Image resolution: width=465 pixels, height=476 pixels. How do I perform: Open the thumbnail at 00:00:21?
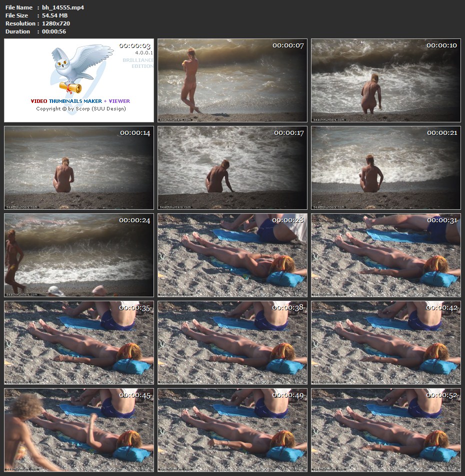click(385, 168)
